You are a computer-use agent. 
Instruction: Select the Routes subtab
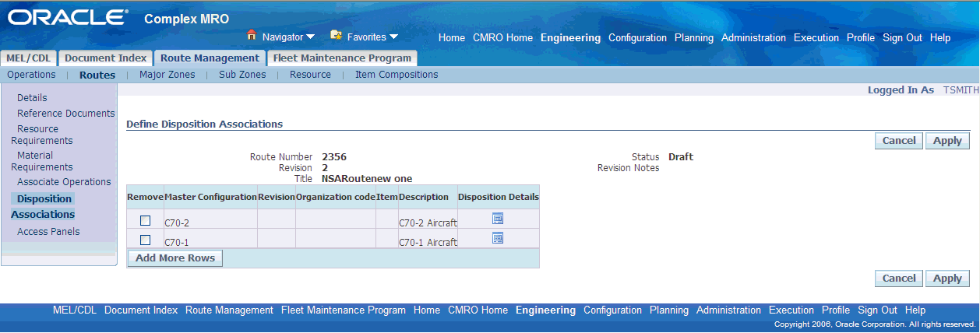pos(97,75)
